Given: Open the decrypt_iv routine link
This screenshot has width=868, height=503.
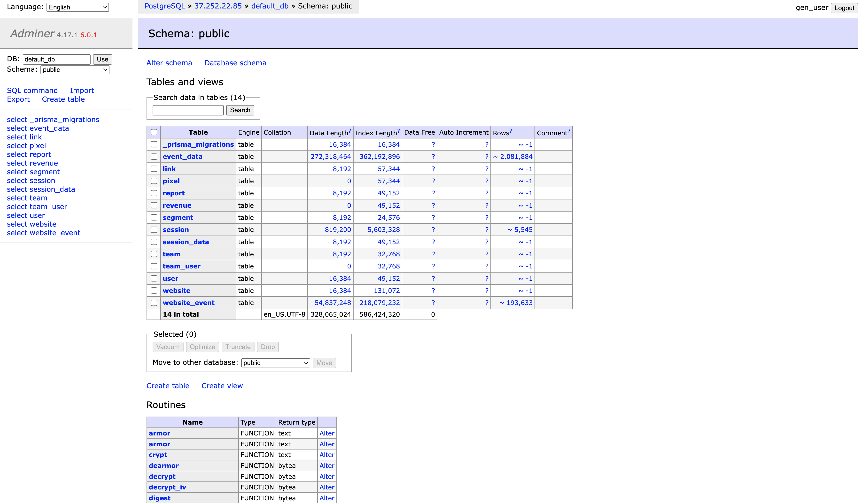Looking at the screenshot, I should 167,487.
